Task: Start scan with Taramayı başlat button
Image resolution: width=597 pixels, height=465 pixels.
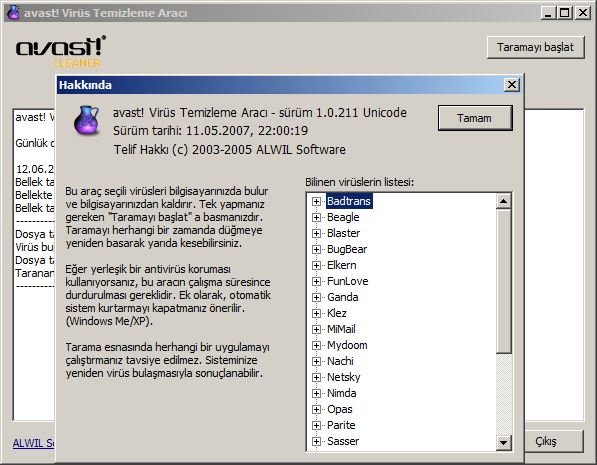Action: [535, 47]
